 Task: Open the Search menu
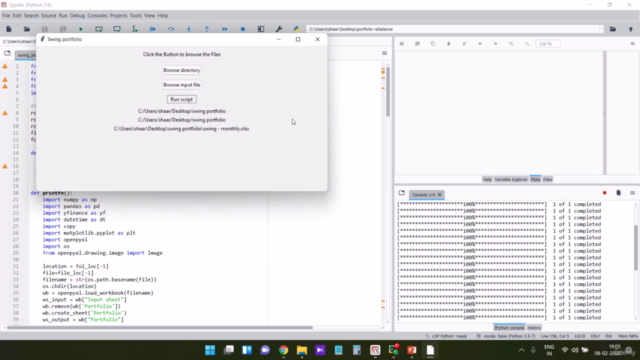pos(31,16)
